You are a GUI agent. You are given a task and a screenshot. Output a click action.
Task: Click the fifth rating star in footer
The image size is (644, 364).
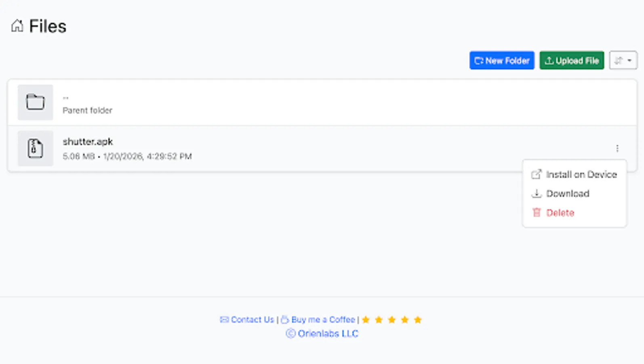pos(418,320)
